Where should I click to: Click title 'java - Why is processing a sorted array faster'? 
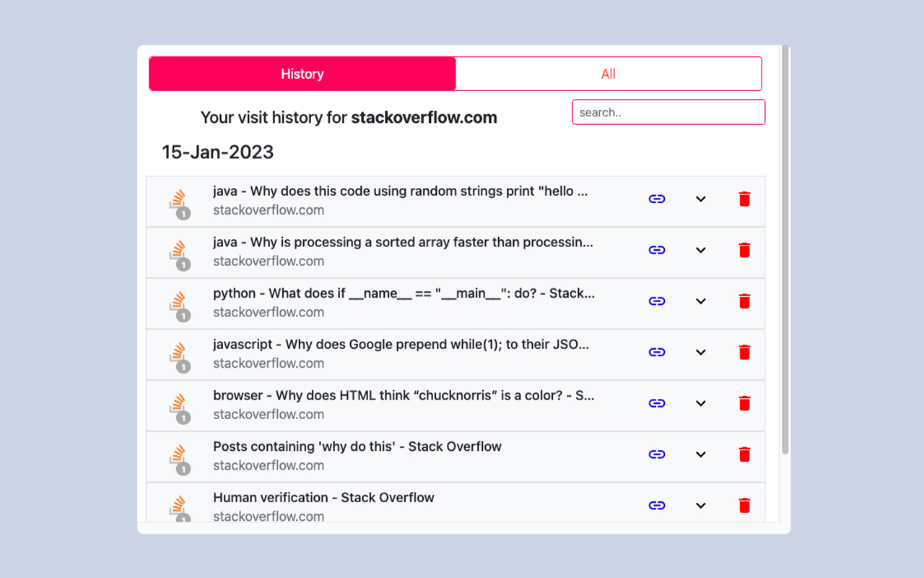tap(403, 242)
